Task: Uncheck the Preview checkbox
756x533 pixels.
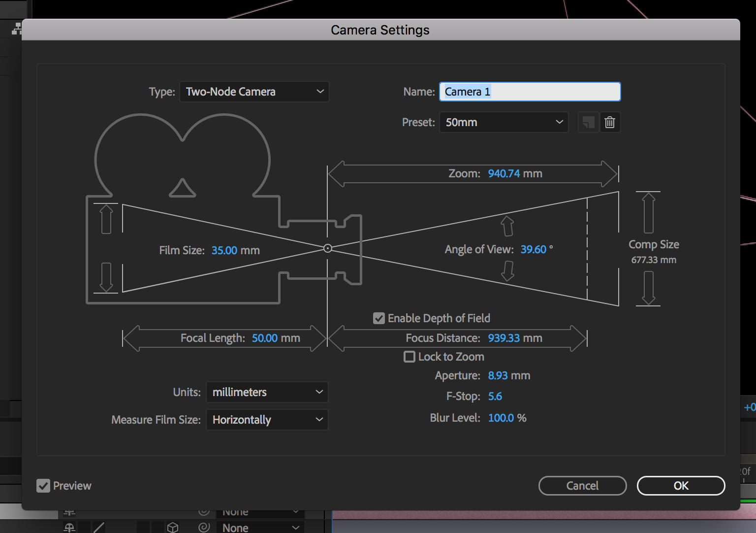Action: [x=43, y=486]
